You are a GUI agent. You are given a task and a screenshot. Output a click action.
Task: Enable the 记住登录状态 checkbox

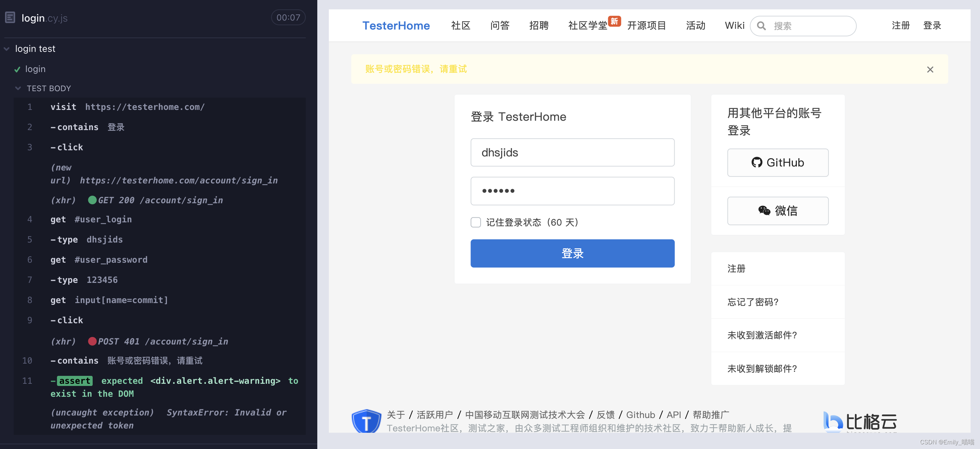click(x=476, y=222)
